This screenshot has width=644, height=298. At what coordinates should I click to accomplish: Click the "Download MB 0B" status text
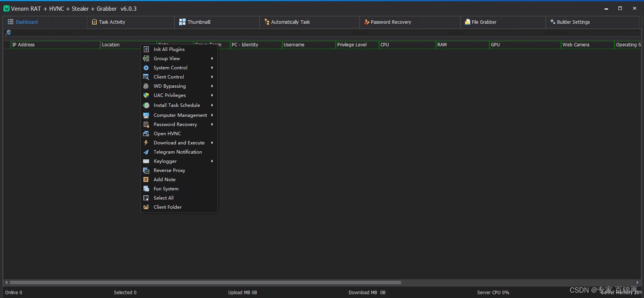[x=367, y=293]
